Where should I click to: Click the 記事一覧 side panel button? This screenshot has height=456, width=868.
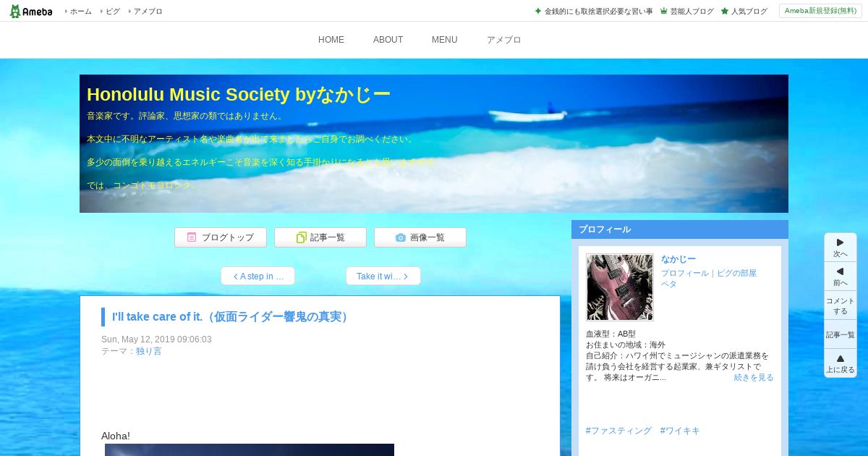(x=841, y=334)
